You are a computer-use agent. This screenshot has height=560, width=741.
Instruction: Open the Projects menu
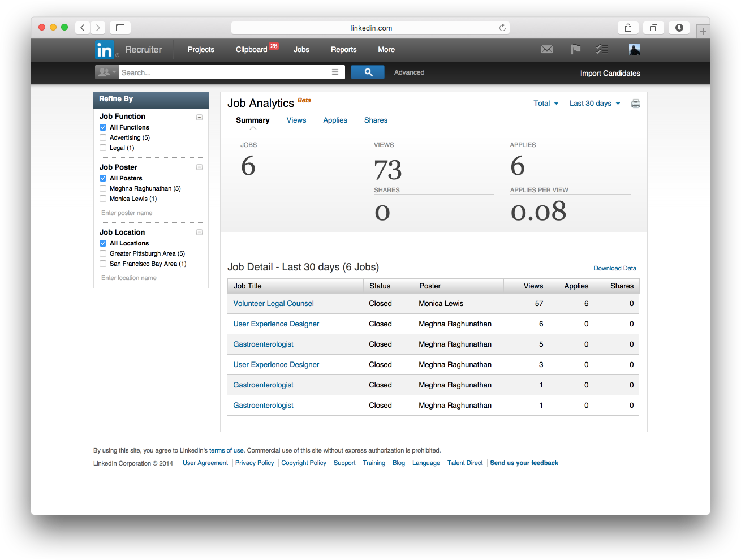201,50
